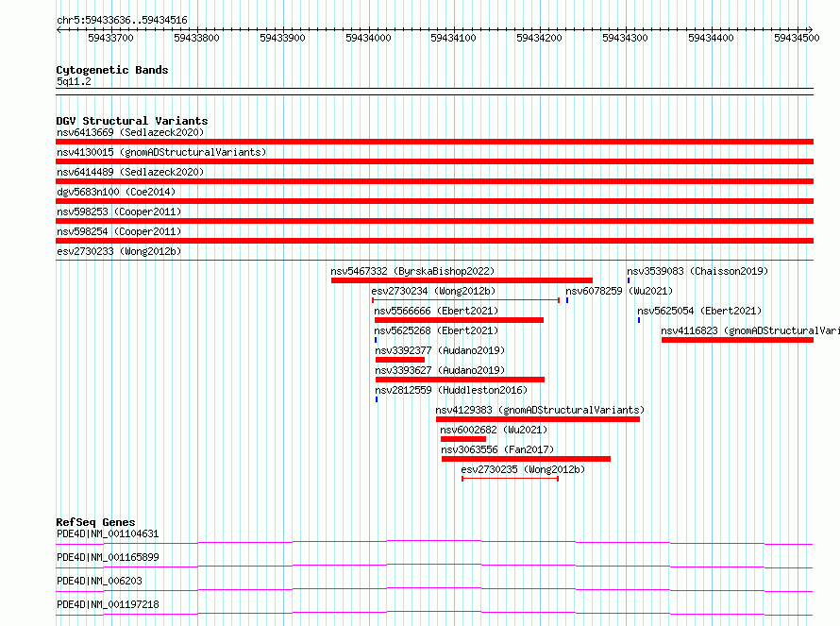840x626 pixels.
Task: Click the thin bracket bar under esv2730234
Action: click(x=465, y=300)
